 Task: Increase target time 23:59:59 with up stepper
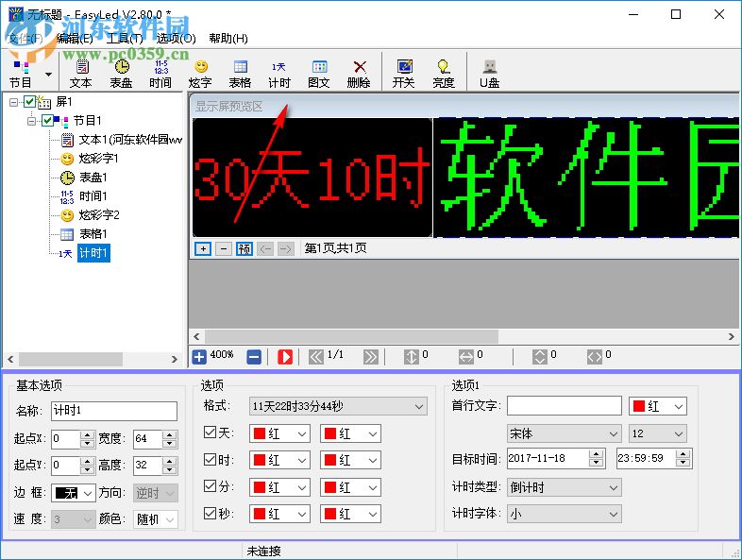click(683, 454)
